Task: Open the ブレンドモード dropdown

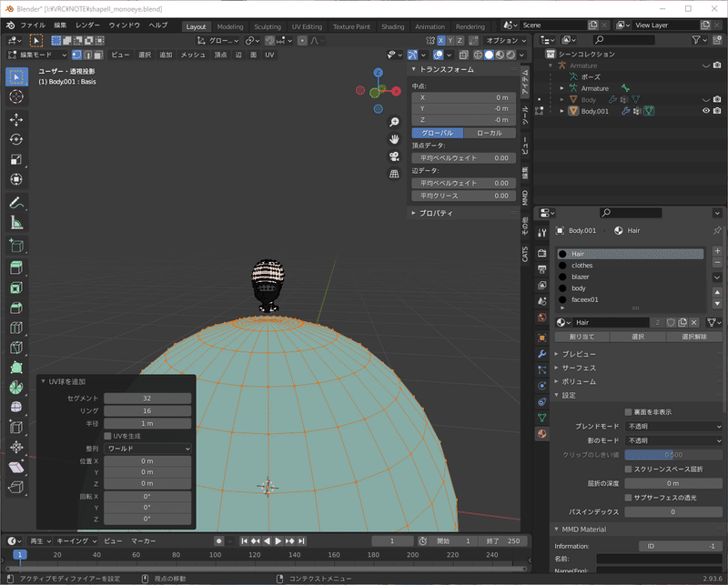Action: coord(673,426)
